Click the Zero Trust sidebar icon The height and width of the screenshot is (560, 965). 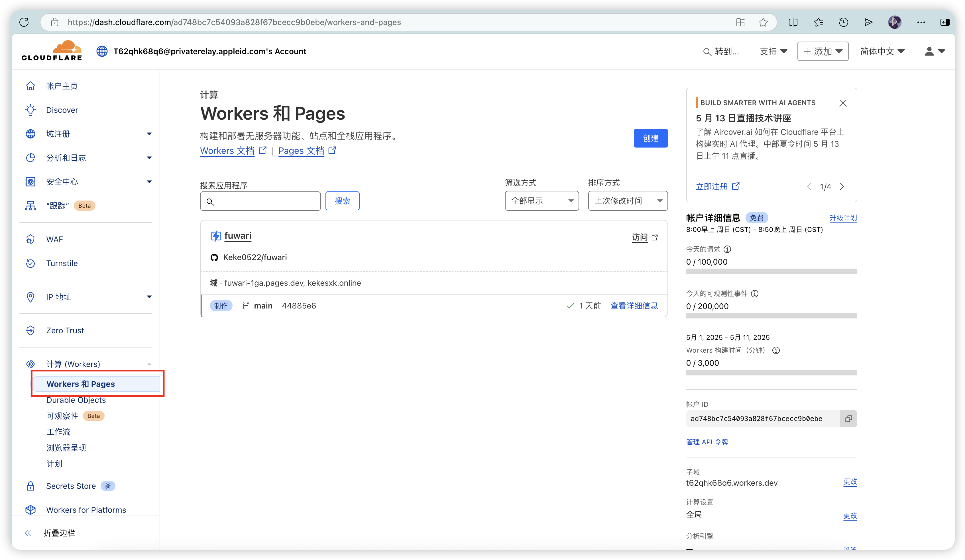click(30, 330)
